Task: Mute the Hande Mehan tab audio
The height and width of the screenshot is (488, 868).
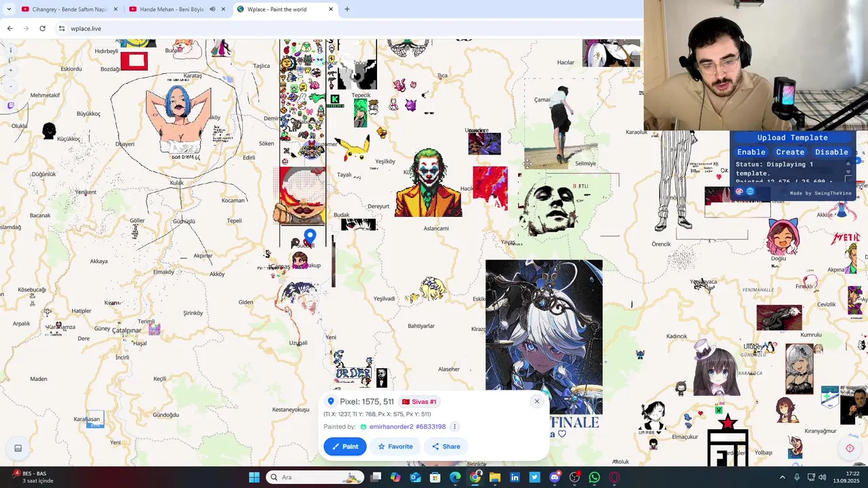Action: 212,9
